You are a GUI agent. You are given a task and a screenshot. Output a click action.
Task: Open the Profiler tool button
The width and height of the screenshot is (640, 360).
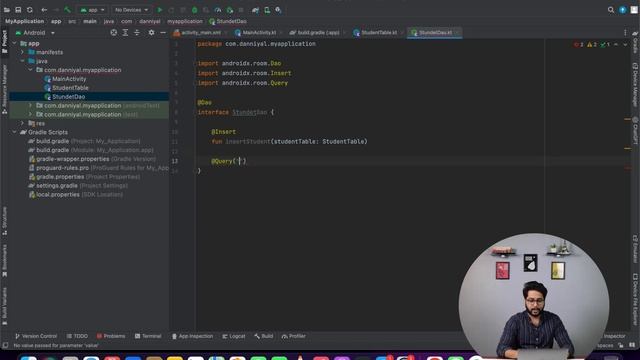pos(294,336)
